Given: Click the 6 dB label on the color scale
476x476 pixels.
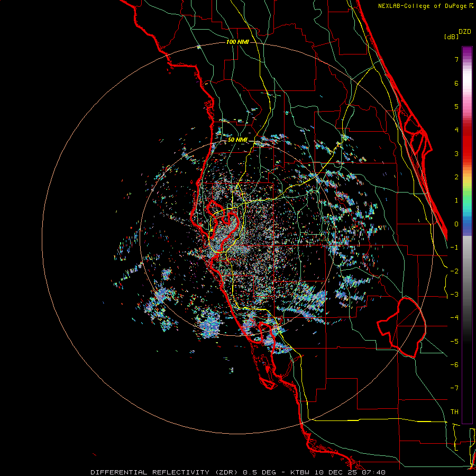Looking at the screenshot, I should [x=456, y=83].
